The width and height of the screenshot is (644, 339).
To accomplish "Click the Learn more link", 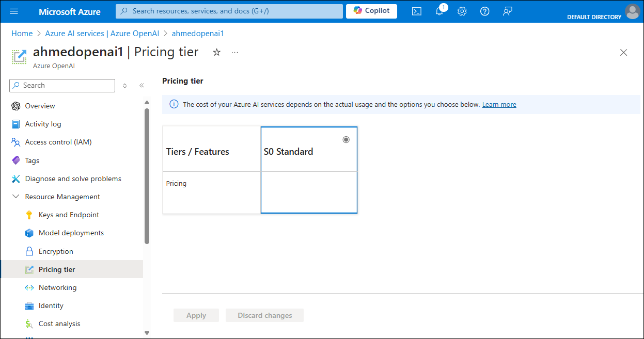I will (x=499, y=104).
